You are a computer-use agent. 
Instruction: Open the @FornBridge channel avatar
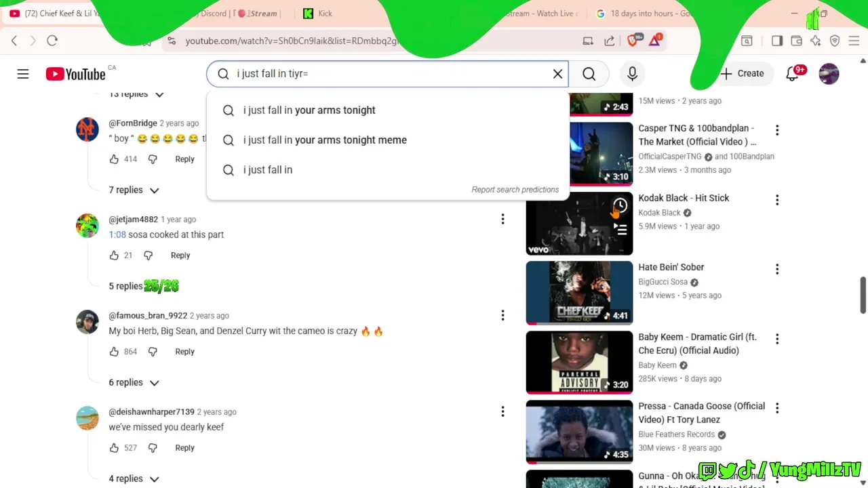[x=87, y=129]
